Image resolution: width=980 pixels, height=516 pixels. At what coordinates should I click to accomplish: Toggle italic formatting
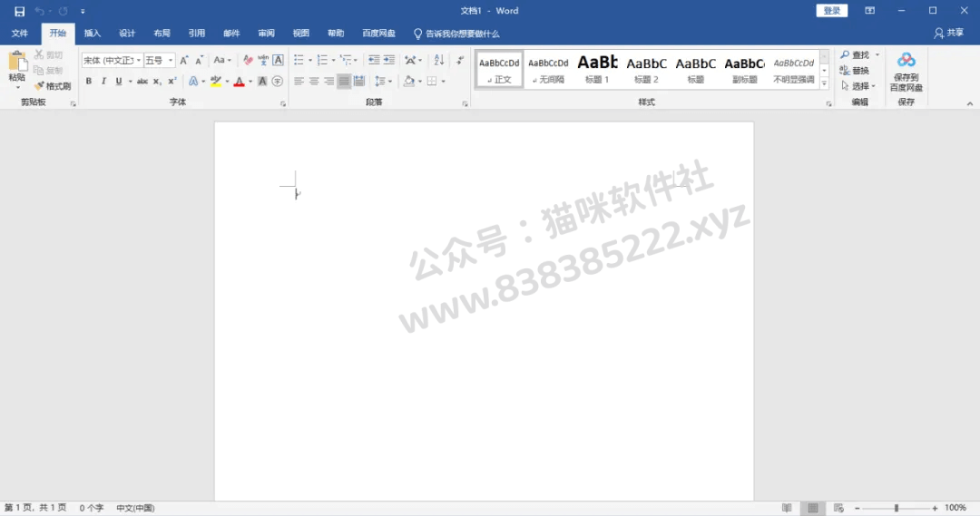[x=103, y=82]
